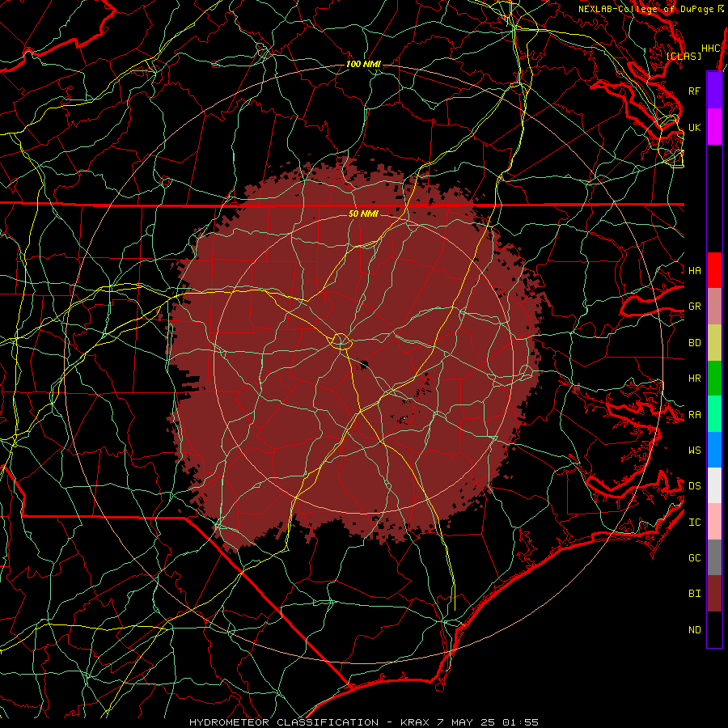Click the 'IC' legend label
728x728 pixels.
coord(695,523)
